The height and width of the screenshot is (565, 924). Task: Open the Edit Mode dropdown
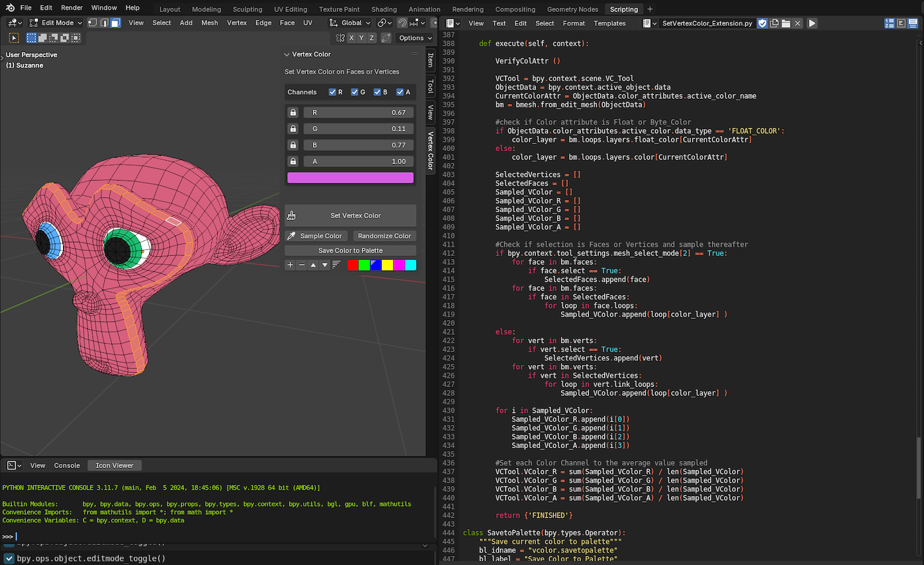point(55,22)
